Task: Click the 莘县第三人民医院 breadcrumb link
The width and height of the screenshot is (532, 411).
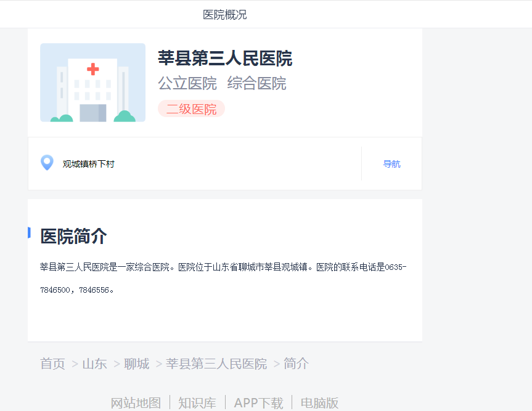Action: coord(216,364)
